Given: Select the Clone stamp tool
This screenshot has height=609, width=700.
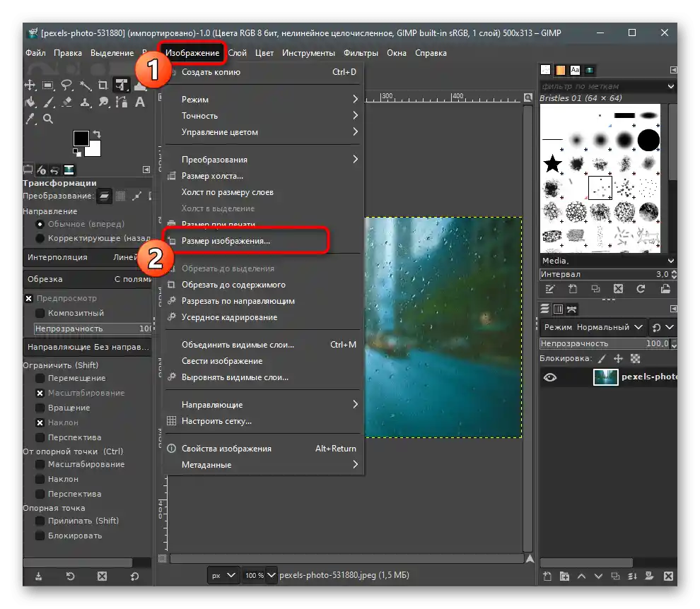Looking at the screenshot, I should pos(85,102).
